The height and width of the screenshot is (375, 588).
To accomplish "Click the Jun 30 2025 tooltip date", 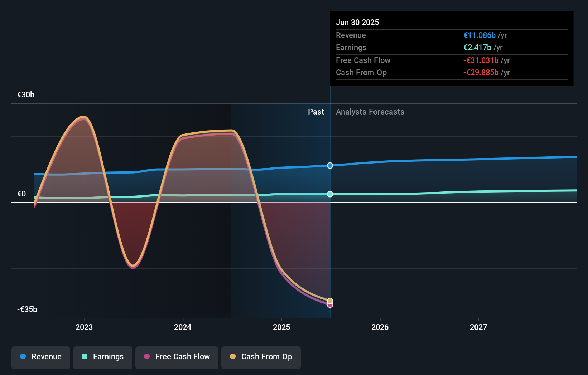I will [357, 22].
